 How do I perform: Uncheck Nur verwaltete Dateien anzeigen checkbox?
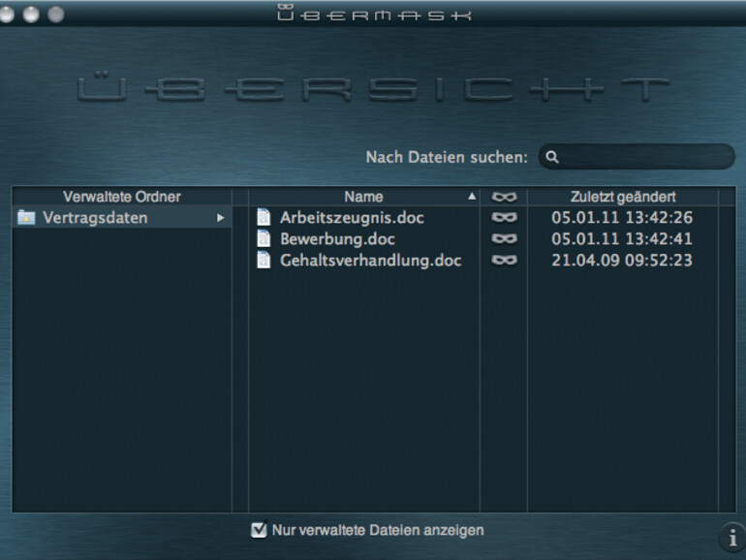click(259, 530)
